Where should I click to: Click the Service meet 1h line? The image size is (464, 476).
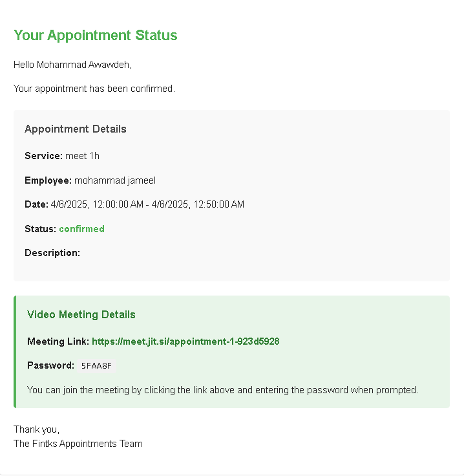tap(62, 156)
